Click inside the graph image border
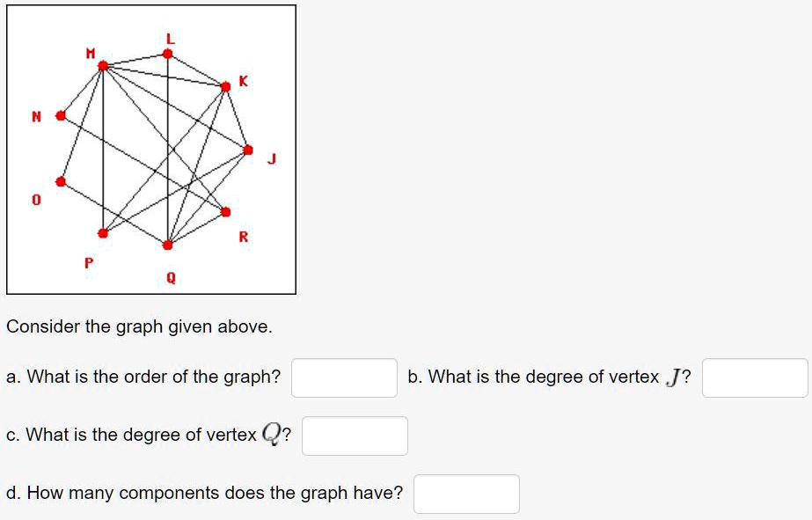The width and height of the screenshot is (812, 520). 150,150
